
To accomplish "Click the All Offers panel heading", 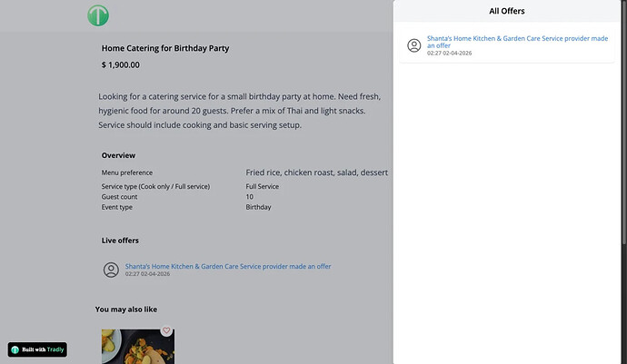I will click(506, 11).
